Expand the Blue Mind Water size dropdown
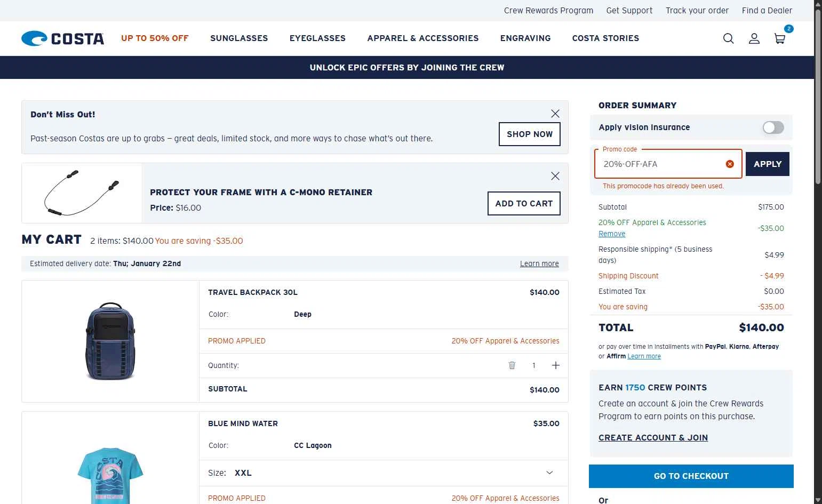822x504 pixels. (549, 473)
